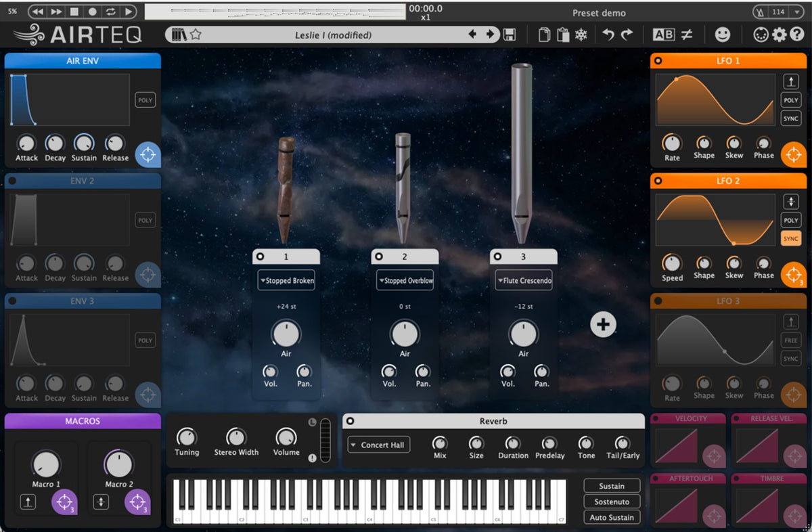
Task: Click the LFO 1 modulation target icon
Action: point(794,154)
